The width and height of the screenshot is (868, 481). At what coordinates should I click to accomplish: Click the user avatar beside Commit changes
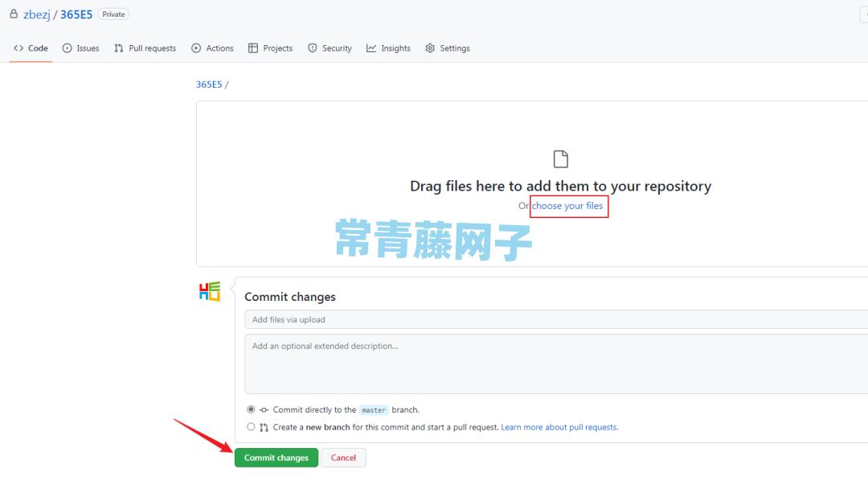point(209,291)
